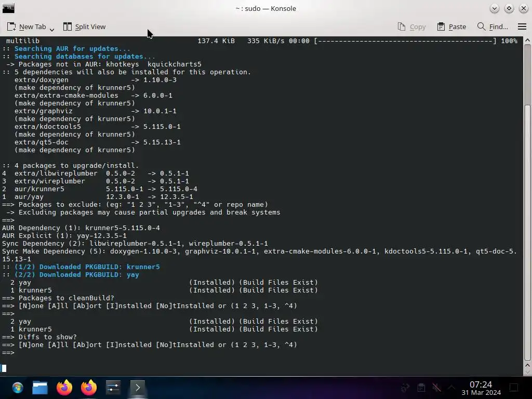Minimize the Konsole window
This screenshot has width=532, height=399.
click(495, 8)
